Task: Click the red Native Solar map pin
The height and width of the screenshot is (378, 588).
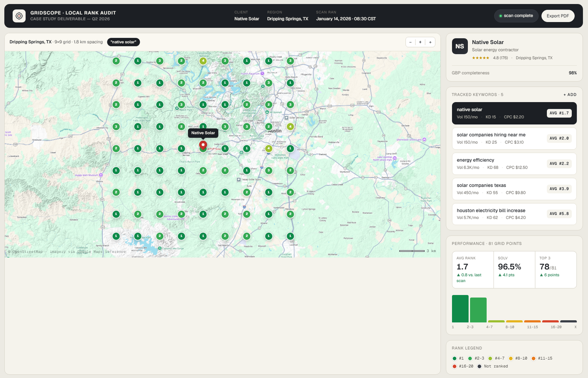Action: [203, 145]
